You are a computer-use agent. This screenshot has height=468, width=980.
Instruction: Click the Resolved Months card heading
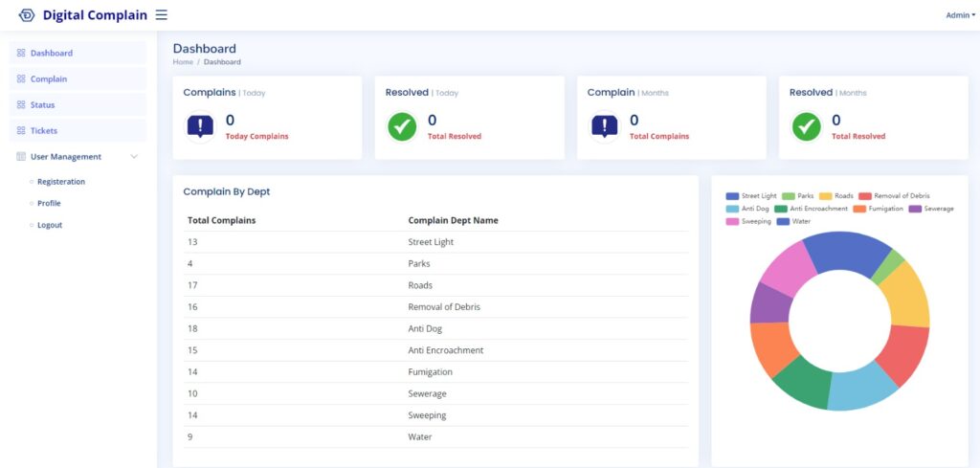point(828,93)
